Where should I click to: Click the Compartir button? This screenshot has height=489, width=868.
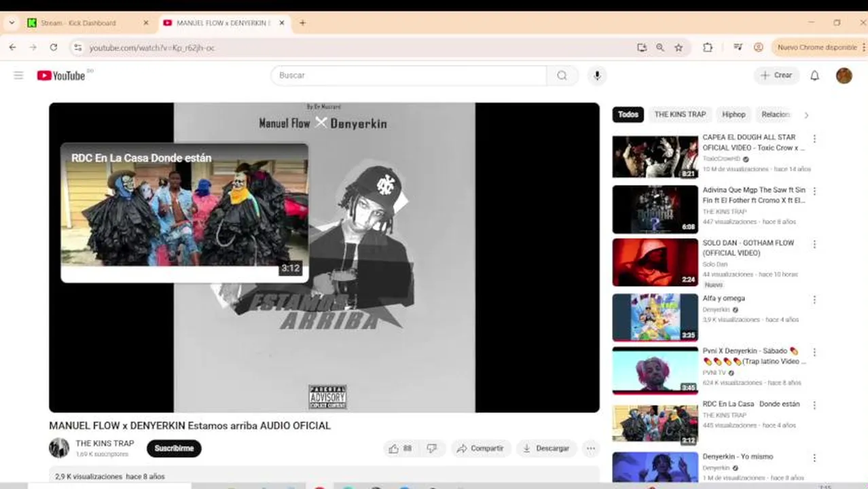[480, 448]
